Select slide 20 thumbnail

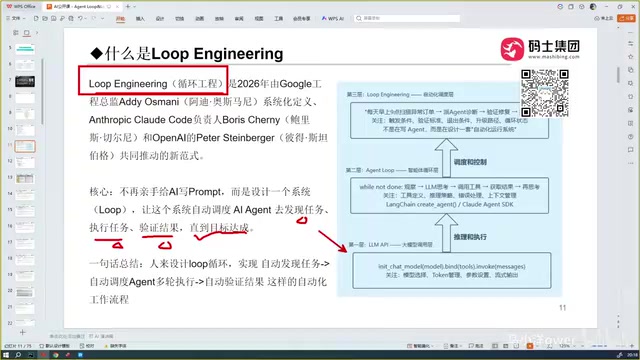25,292
